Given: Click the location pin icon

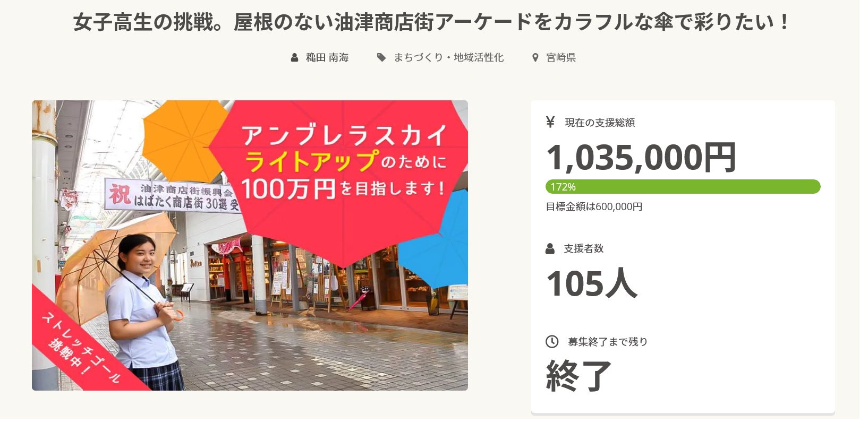Looking at the screenshot, I should click(535, 57).
